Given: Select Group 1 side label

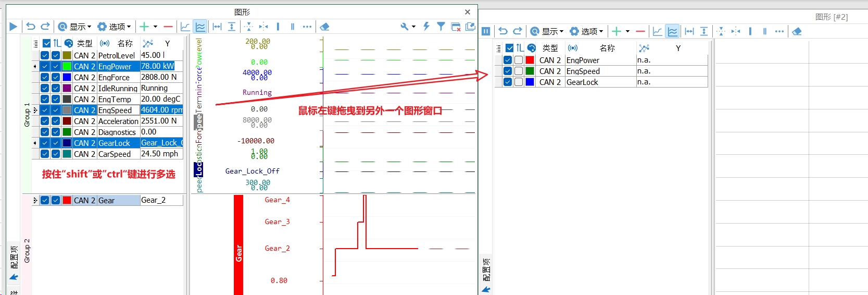Looking at the screenshot, I should [27, 115].
